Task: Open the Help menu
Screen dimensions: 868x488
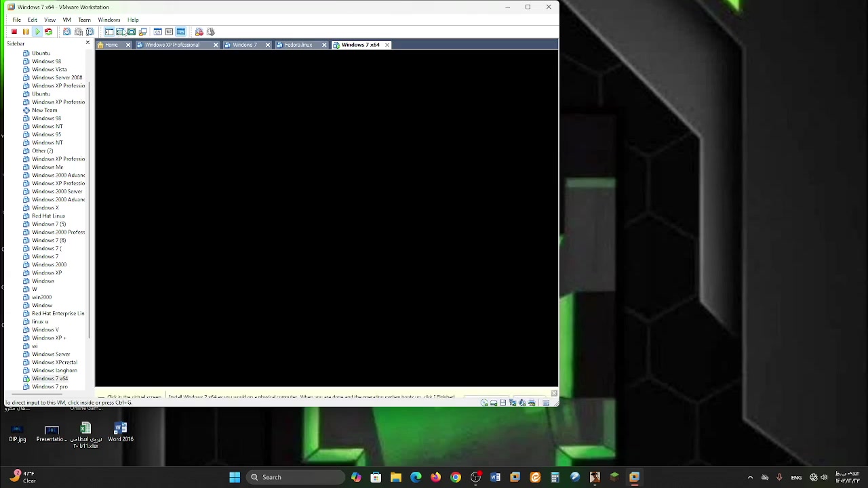Action: tap(133, 20)
